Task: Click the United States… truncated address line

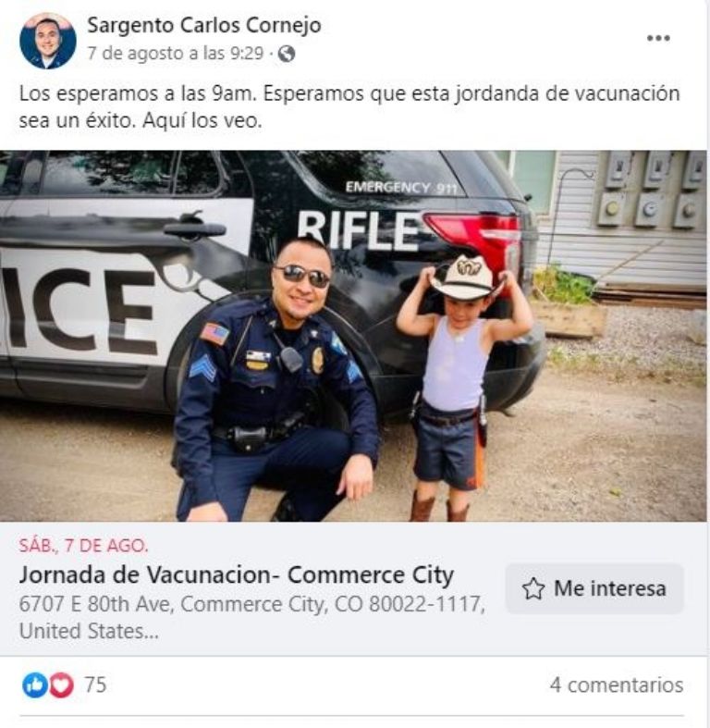Action: pyautogui.click(x=89, y=631)
